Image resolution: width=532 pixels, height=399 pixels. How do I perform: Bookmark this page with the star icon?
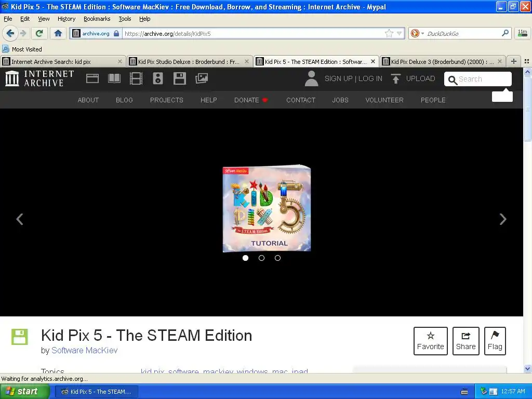coord(389,33)
